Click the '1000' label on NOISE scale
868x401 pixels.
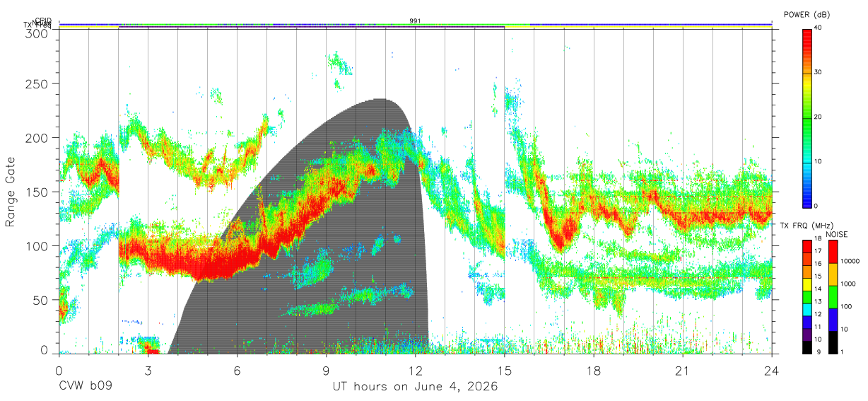click(x=848, y=284)
